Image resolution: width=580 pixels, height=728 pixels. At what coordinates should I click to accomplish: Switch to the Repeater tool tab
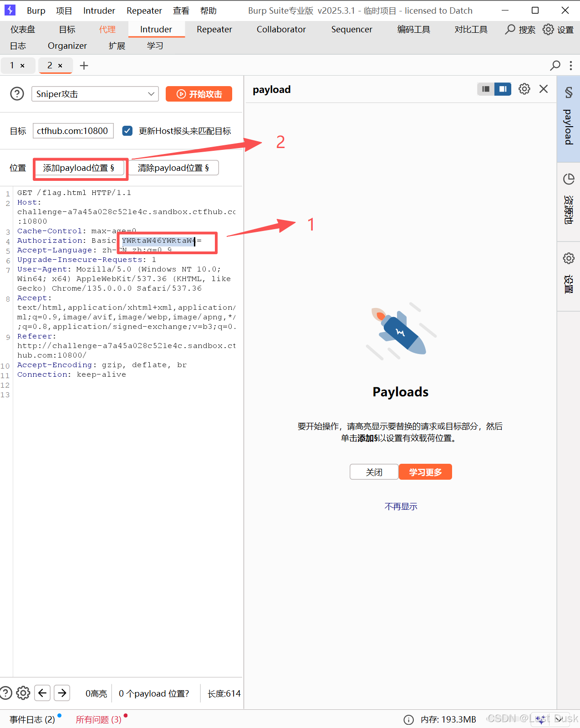tap(214, 29)
